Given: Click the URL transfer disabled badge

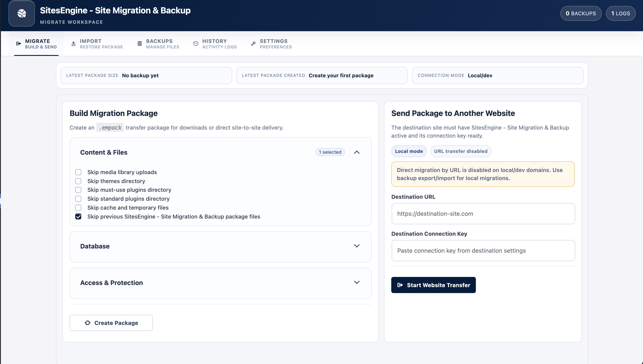Looking at the screenshot, I should 461,151.
